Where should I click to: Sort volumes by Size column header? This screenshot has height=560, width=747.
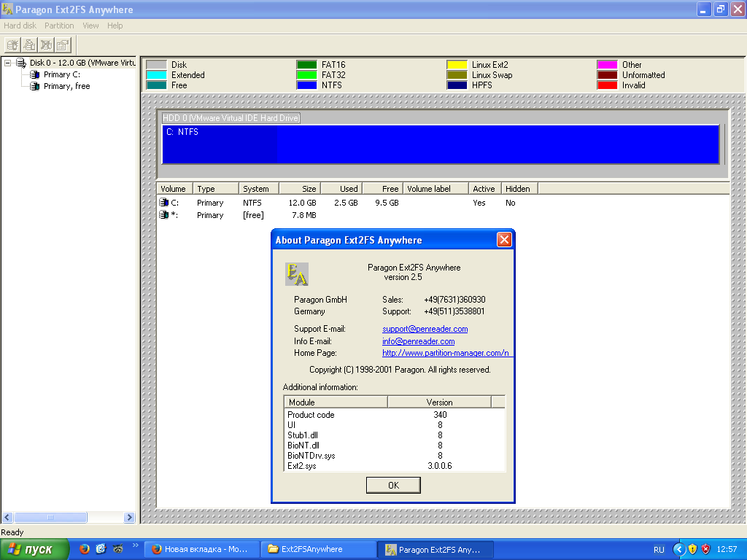click(x=300, y=189)
